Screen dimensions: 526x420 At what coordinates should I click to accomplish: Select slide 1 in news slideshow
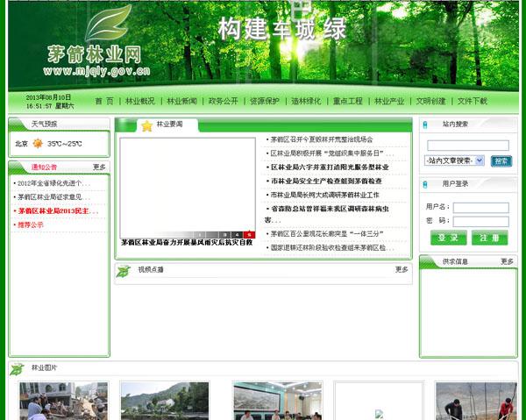click(x=200, y=235)
